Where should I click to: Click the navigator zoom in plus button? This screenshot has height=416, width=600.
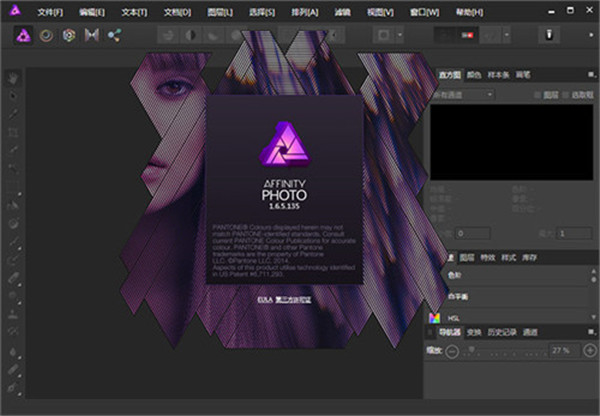(590, 350)
